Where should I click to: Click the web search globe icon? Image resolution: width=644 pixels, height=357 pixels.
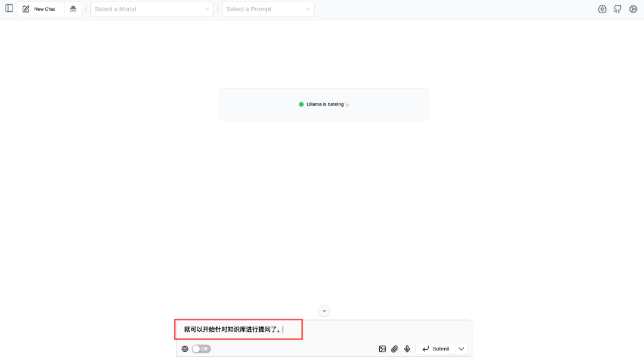tap(185, 349)
